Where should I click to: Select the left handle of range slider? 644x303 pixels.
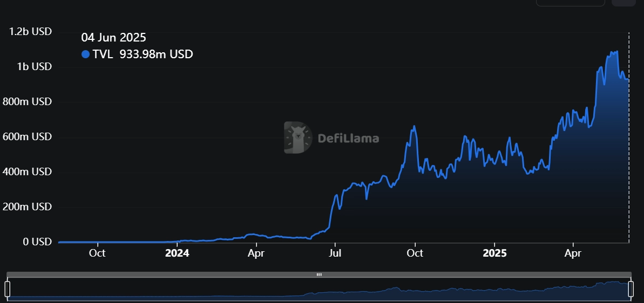(8, 289)
